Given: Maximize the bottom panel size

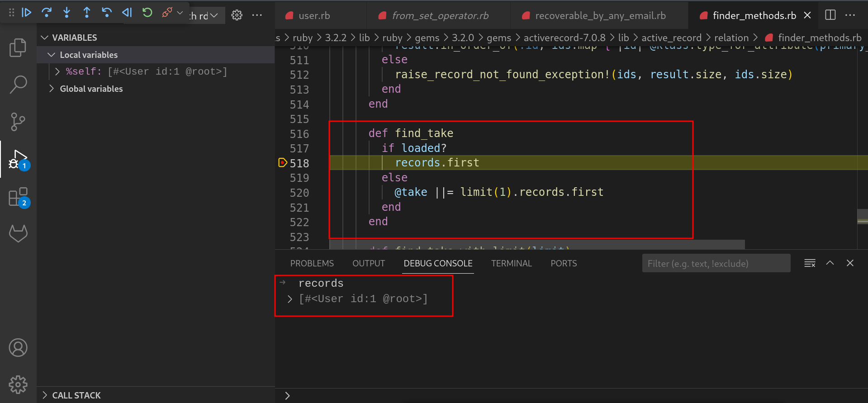Looking at the screenshot, I should (830, 263).
